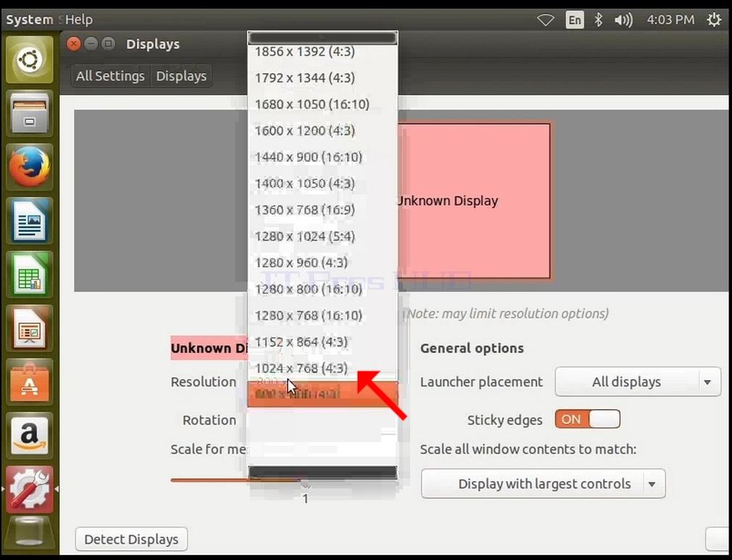
Task: Close the Displays window
Action: click(x=73, y=44)
